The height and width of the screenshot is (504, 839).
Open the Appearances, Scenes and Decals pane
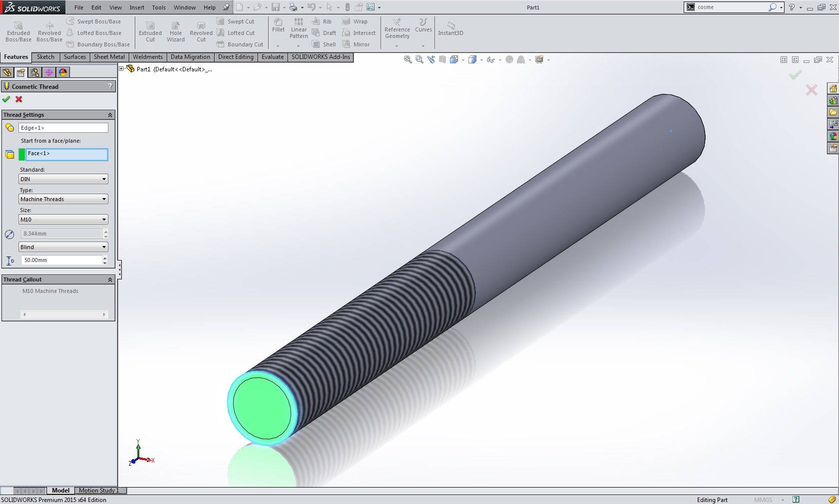pyautogui.click(x=833, y=136)
